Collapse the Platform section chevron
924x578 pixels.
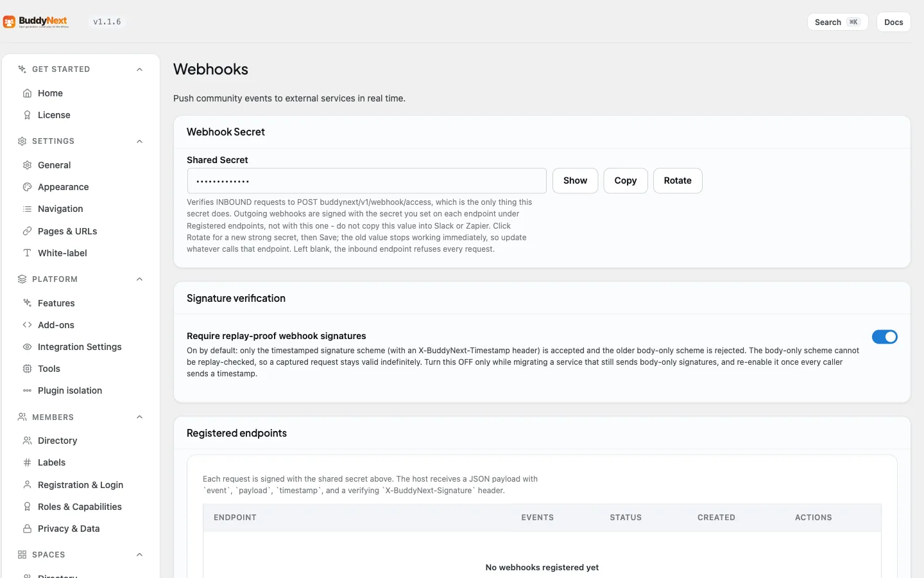[140, 279]
